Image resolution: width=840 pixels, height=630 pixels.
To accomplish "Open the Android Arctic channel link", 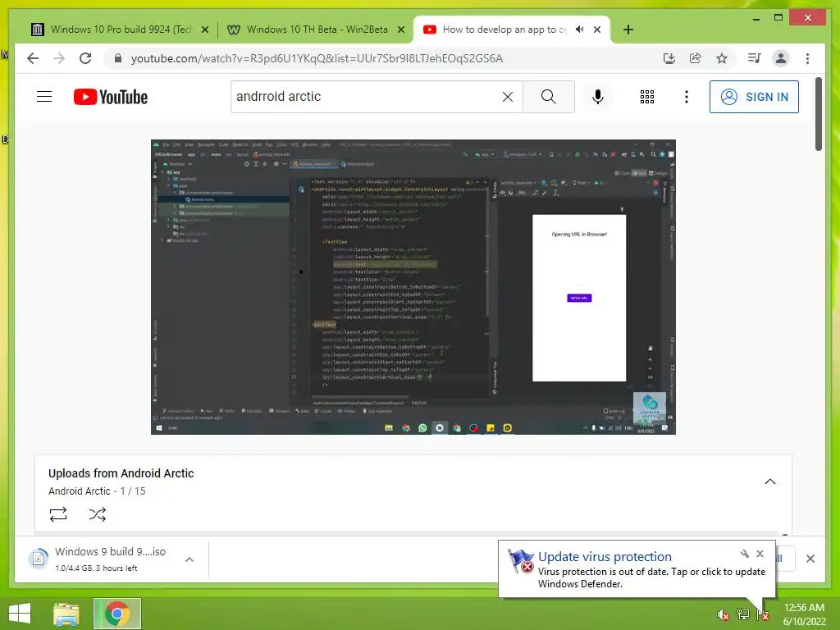I will (x=80, y=491).
